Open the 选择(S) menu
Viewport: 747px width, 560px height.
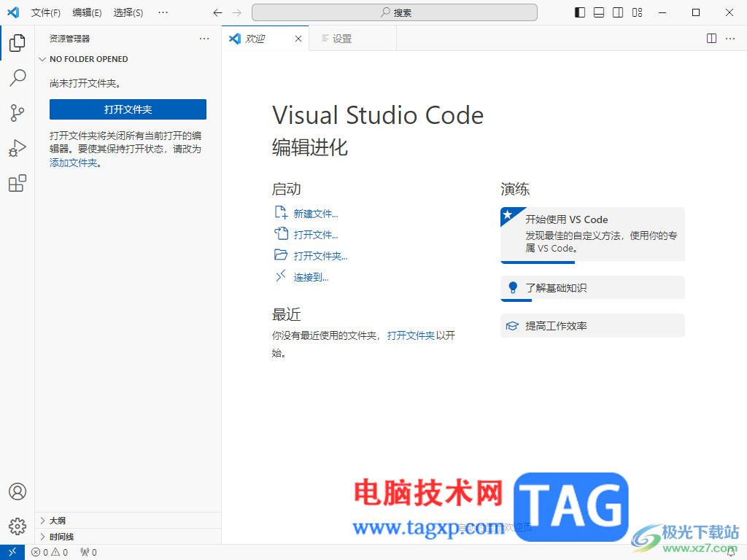coord(128,13)
